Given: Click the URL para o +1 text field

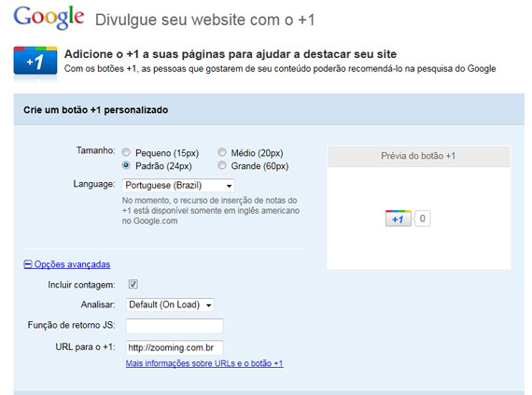Looking at the screenshot, I should click(175, 347).
